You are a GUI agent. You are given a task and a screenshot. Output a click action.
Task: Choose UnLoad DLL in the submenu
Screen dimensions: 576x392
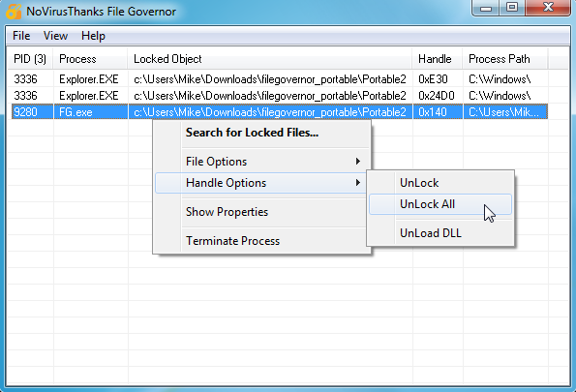pos(440,233)
